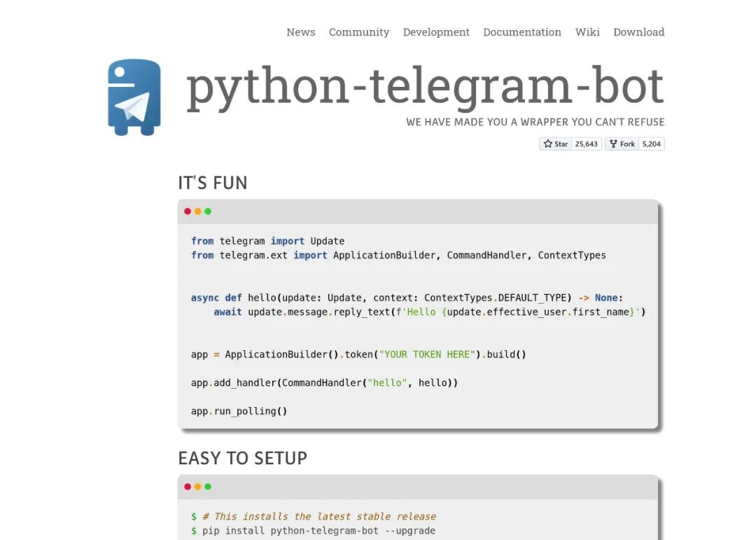This screenshot has height=540, width=756.
Task: View the 25,643 stargazers count
Action: (x=587, y=144)
